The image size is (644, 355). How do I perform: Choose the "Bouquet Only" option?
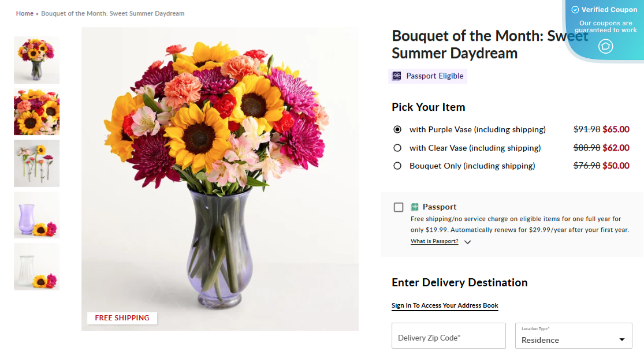[x=397, y=166]
